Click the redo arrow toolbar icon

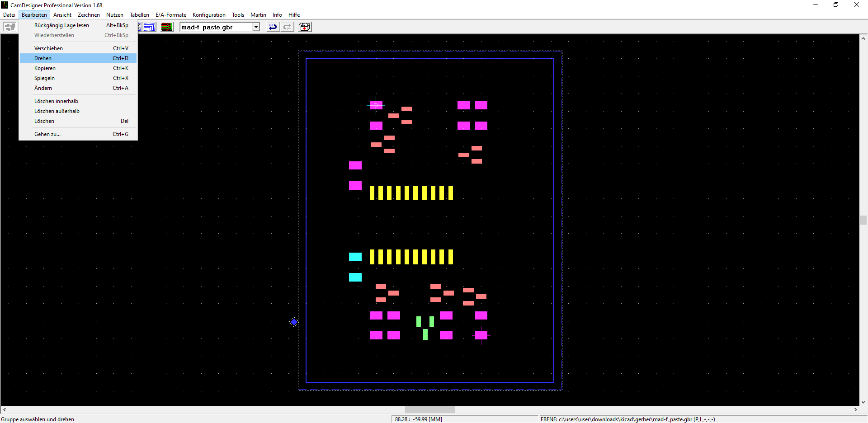pos(287,27)
